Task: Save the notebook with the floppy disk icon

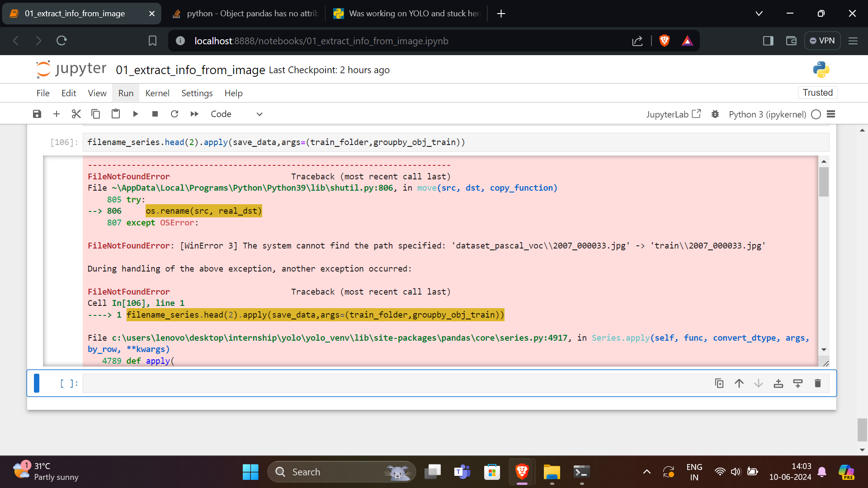Action: click(37, 114)
